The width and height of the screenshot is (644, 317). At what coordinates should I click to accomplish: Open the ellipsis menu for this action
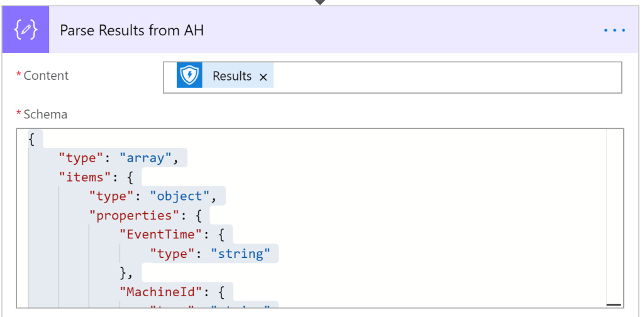(x=614, y=30)
